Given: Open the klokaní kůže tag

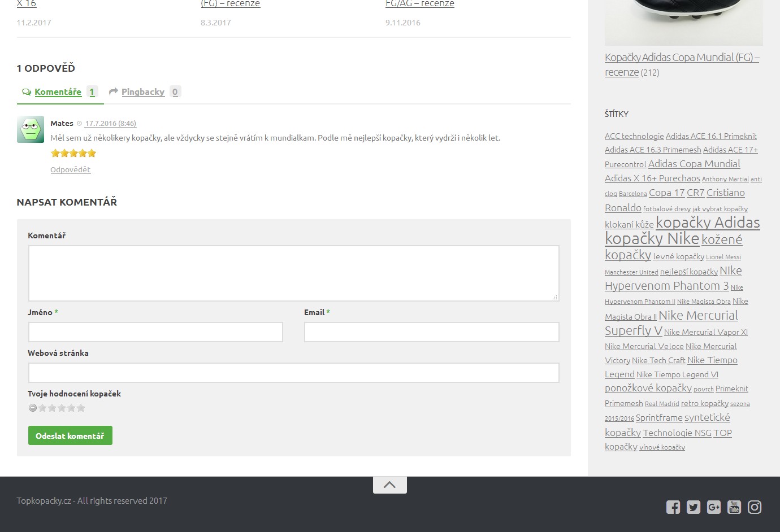Looking at the screenshot, I should tap(629, 224).
